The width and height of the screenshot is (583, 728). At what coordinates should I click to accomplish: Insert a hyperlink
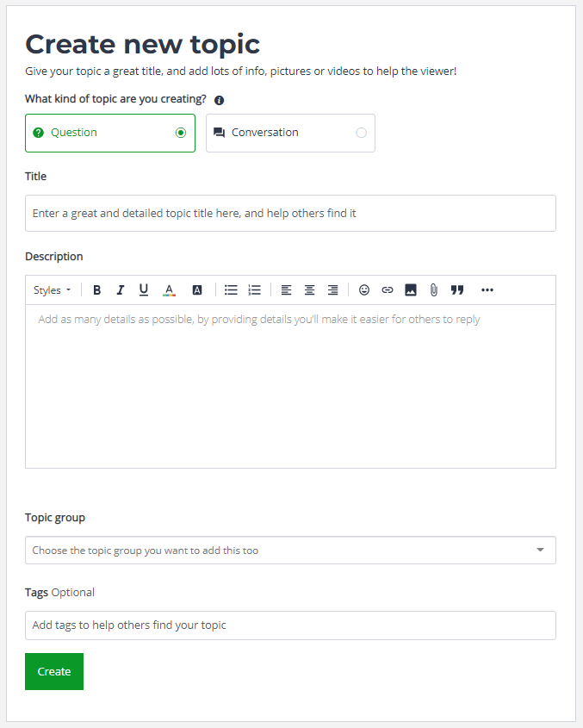tap(388, 290)
